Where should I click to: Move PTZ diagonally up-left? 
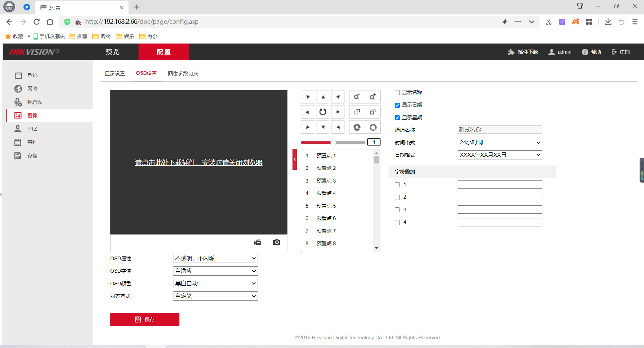coord(308,97)
